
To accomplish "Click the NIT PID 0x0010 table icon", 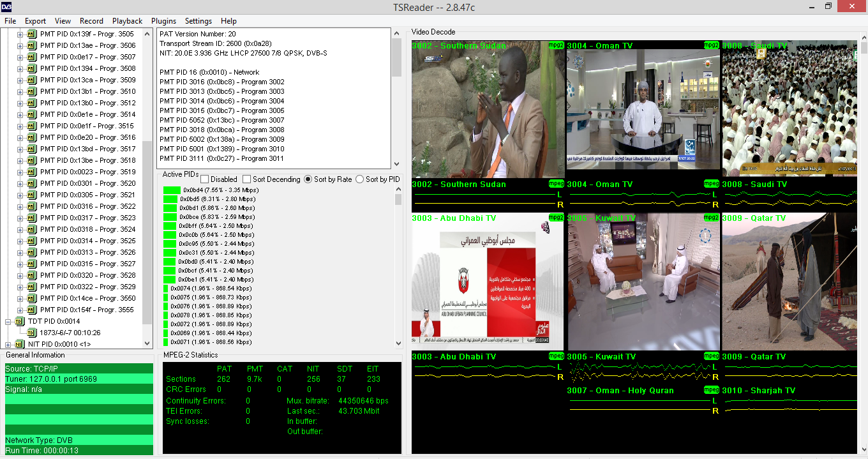I will click(20, 345).
